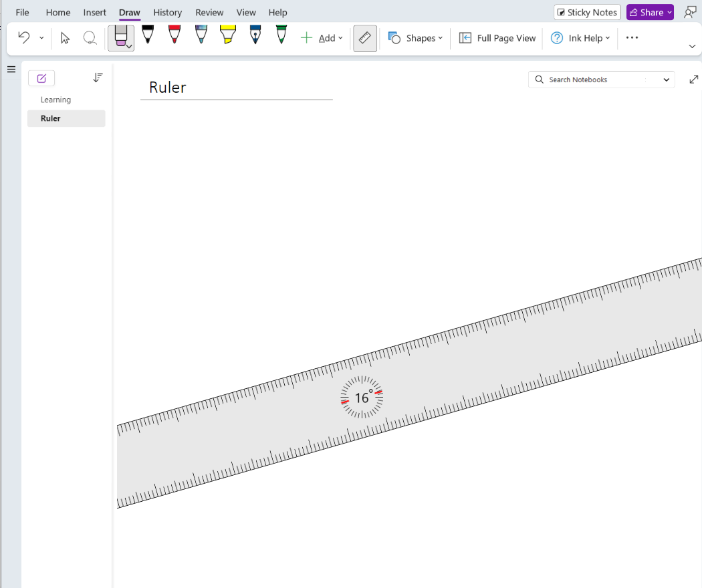
Task: Activate the Lasso Select tool
Action: tap(90, 38)
